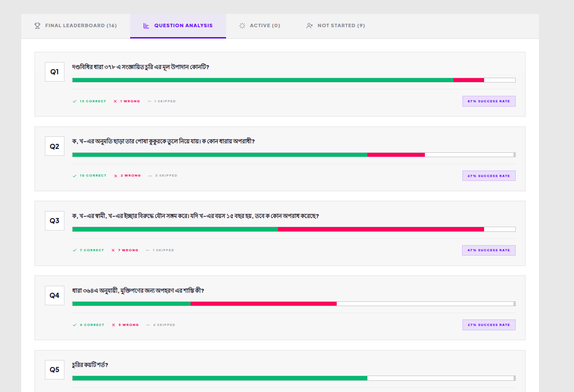574x392 pixels.
Task: Click the checkmark icon beside 7 Correct
Action: click(75, 250)
